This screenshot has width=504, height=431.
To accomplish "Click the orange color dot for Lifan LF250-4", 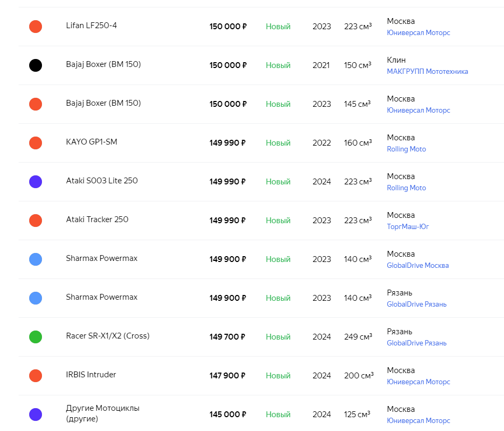I will coord(36,27).
